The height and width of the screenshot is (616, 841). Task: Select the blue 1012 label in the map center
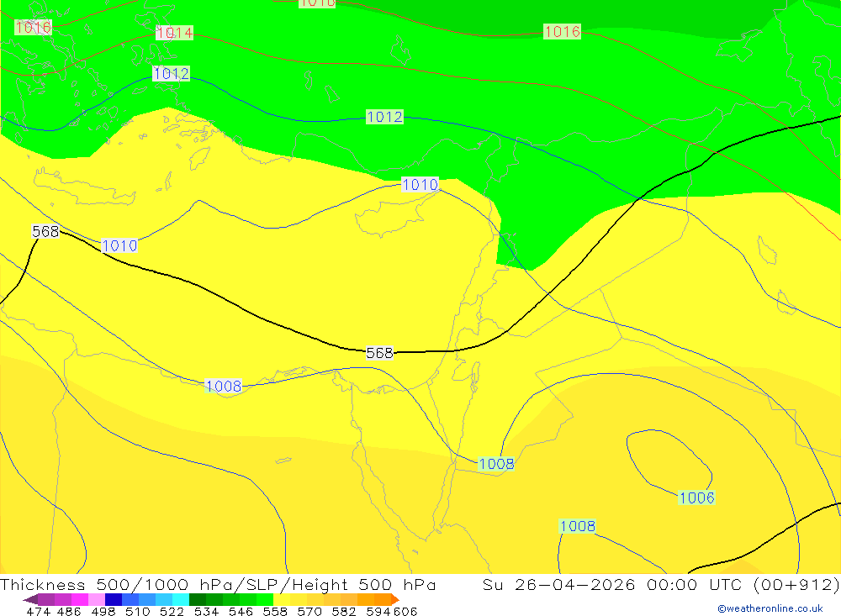384,117
